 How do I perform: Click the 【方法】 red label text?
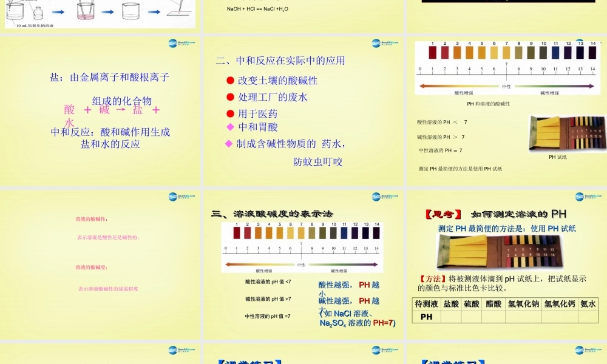(x=432, y=278)
